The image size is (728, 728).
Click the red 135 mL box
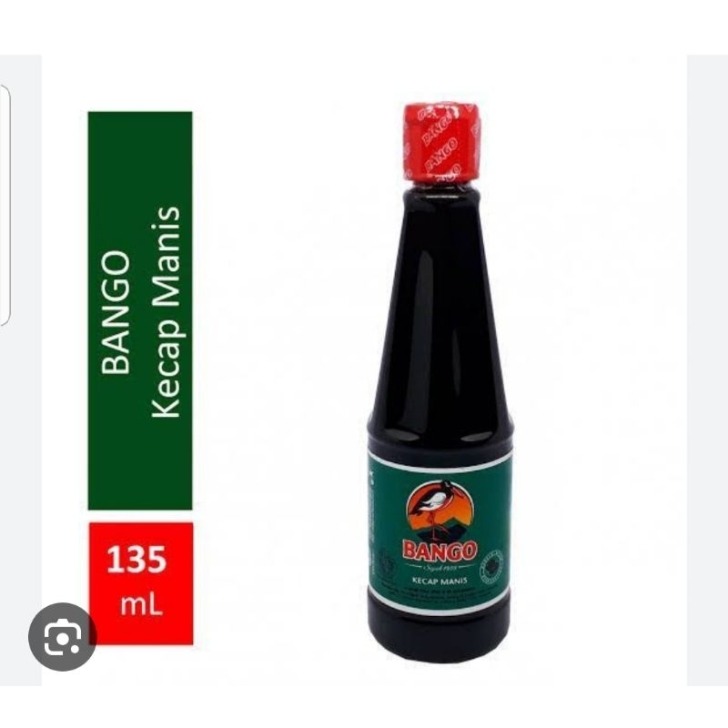click(x=141, y=583)
